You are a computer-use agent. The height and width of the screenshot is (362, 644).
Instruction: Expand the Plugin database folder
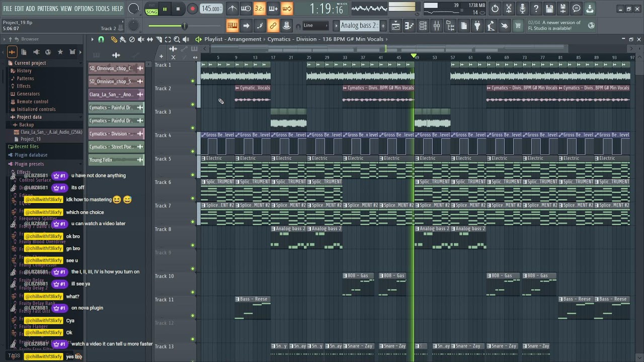31,155
